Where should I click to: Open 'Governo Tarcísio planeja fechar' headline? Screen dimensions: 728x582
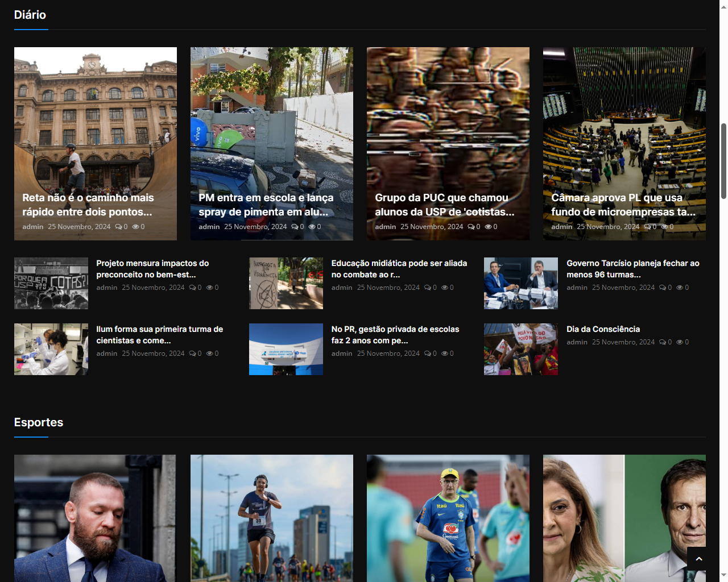click(x=632, y=269)
